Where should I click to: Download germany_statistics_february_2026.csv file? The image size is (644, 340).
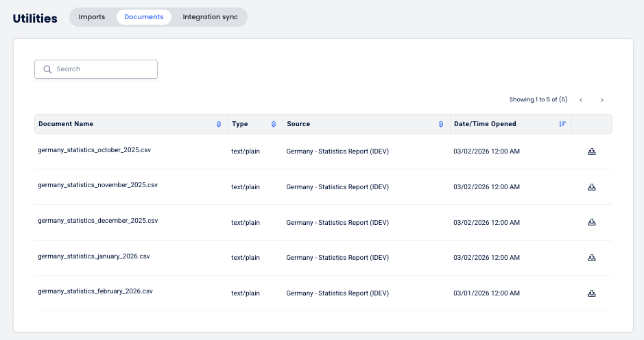pyautogui.click(x=592, y=293)
